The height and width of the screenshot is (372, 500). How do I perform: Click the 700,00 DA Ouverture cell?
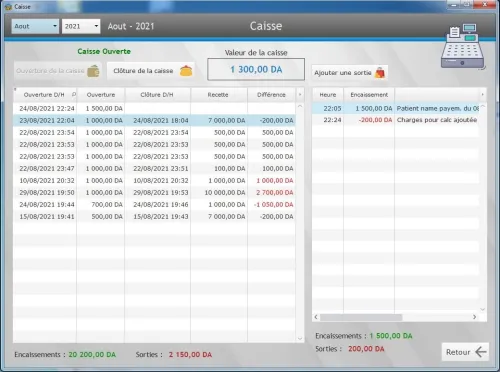(x=107, y=204)
